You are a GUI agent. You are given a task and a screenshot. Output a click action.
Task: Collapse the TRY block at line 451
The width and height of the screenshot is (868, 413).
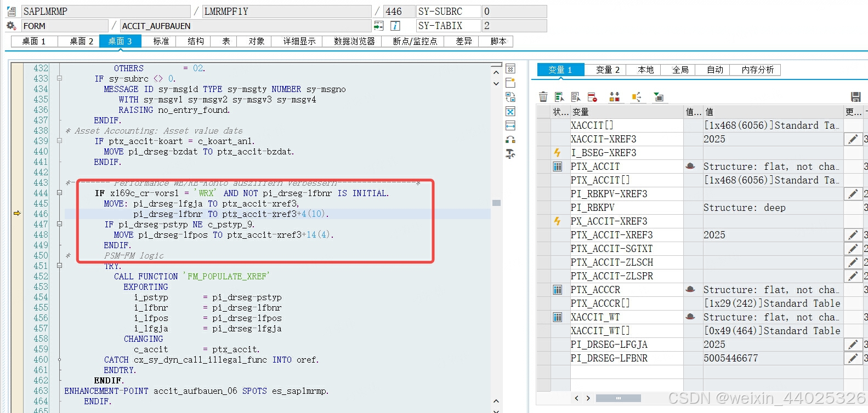59,266
